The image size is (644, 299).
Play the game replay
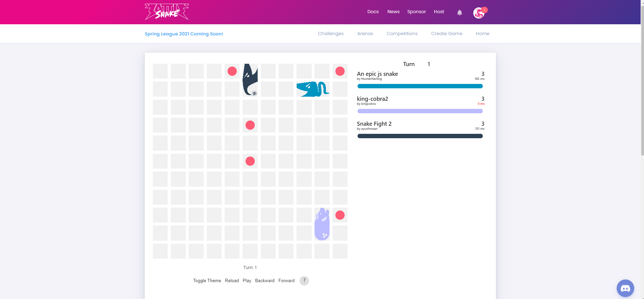[247, 281]
